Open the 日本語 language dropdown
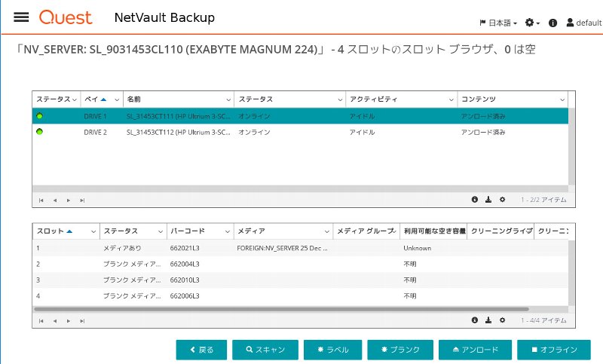This screenshot has width=603, height=364. (x=498, y=23)
